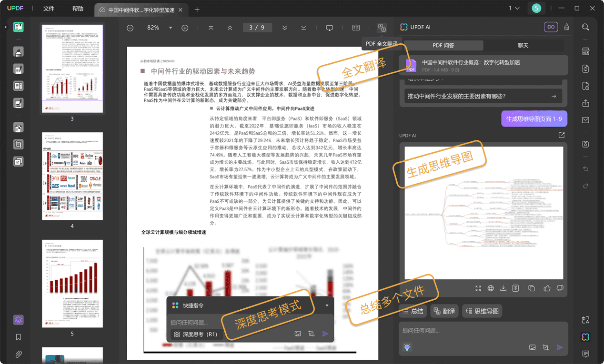The width and height of the screenshot is (604, 364).
Task: Open the Convert PDF tool
Action: (x=586, y=69)
